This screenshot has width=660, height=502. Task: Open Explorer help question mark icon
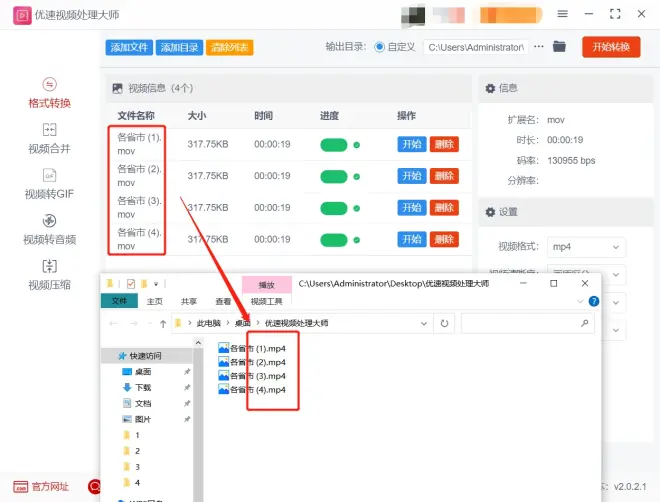point(594,301)
